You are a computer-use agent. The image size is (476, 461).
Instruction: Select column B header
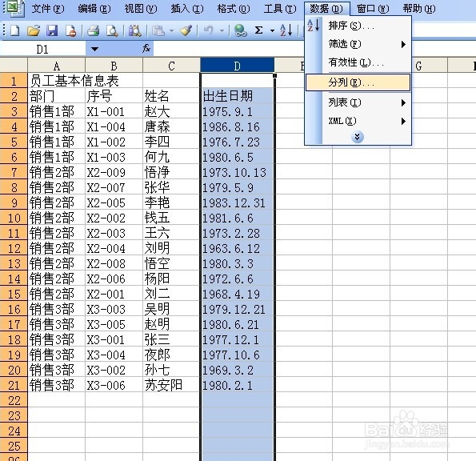(114, 66)
